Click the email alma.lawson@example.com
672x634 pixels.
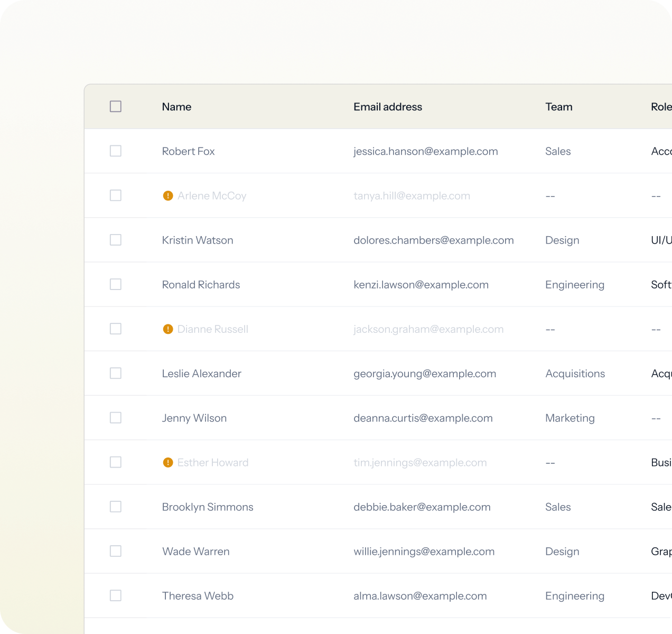tap(420, 596)
